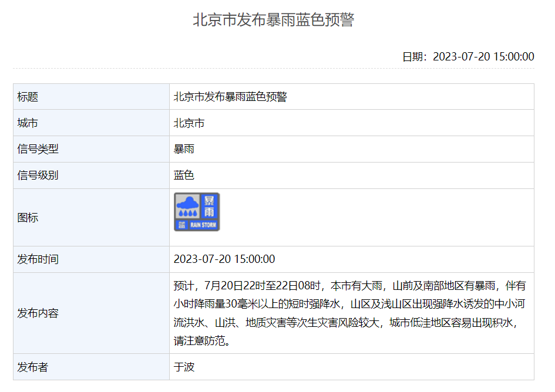The width and height of the screenshot is (555, 392).
Task: Click the 北京市 value in city row
Action: coord(189,123)
